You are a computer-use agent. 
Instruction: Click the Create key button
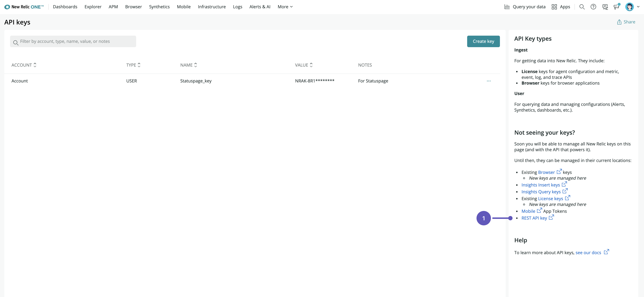483,41
